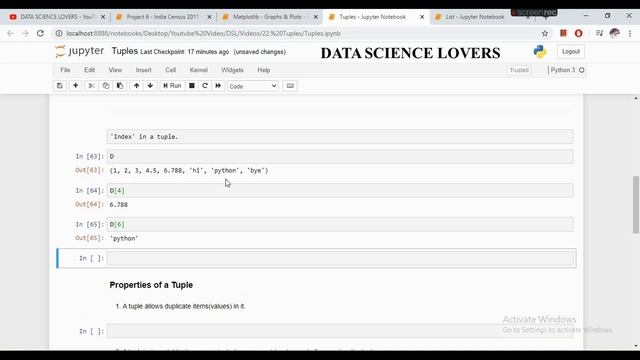Open the File menu
The height and width of the screenshot is (360, 640).
(x=65, y=70)
